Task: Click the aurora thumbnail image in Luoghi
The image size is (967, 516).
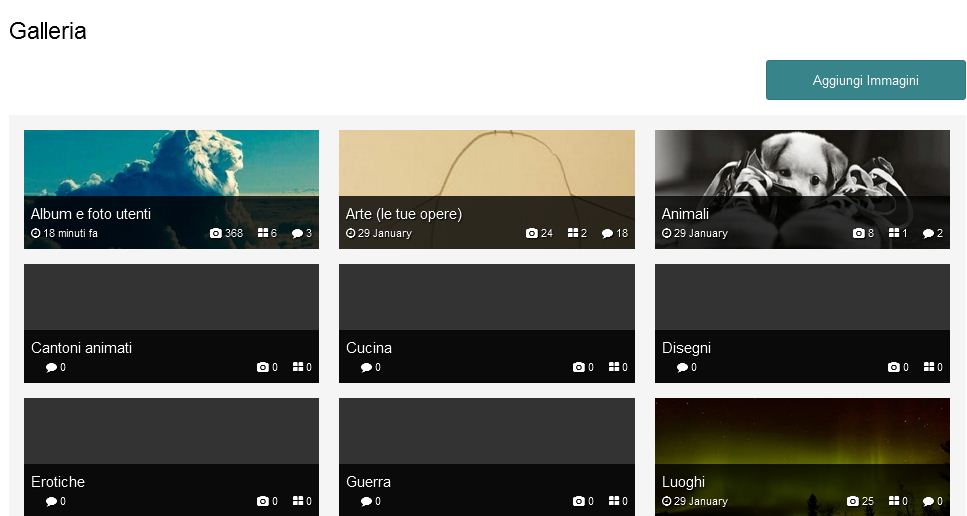Action: [x=802, y=432]
